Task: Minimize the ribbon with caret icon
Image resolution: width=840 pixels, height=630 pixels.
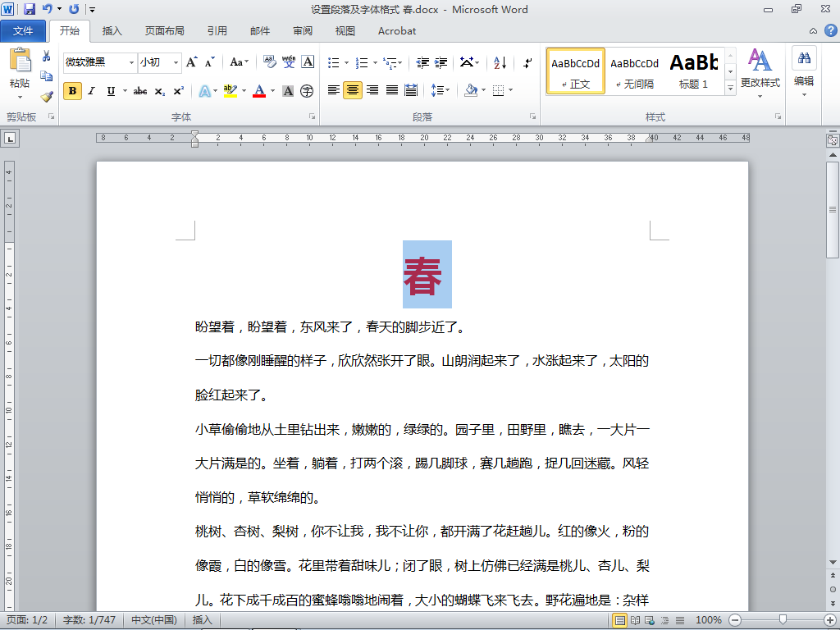Action: click(813, 30)
